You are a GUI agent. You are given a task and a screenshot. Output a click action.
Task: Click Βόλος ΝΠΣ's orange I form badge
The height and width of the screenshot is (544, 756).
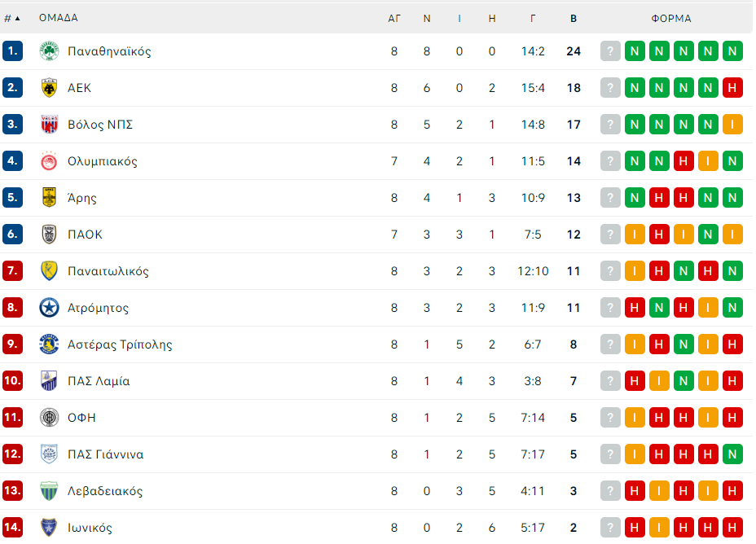click(732, 125)
